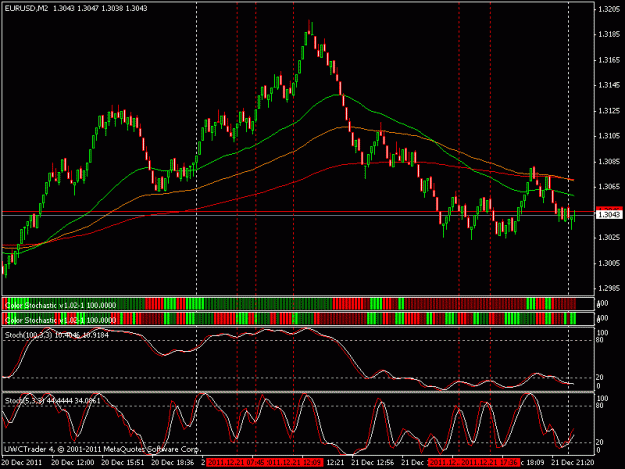The height and width of the screenshot is (469, 625).
Task: Click the 1.3085 price axis label
Action: (x=609, y=162)
